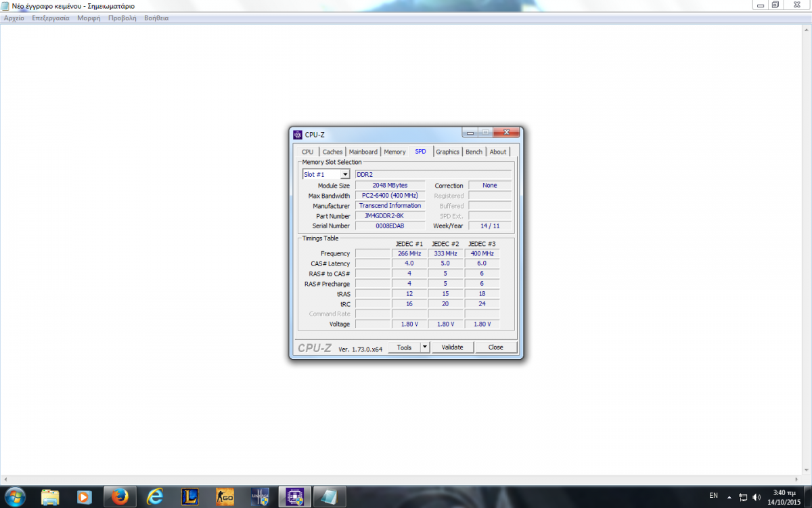Click the JEDEC #3 CAS# Latency 6.0
Viewport: 812px width, 508px height.
(x=482, y=263)
